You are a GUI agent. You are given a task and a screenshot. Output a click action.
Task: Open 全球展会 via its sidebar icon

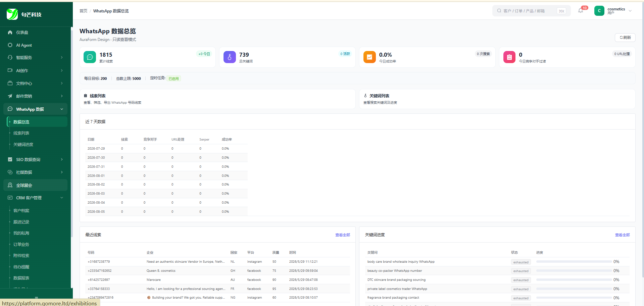10,185
